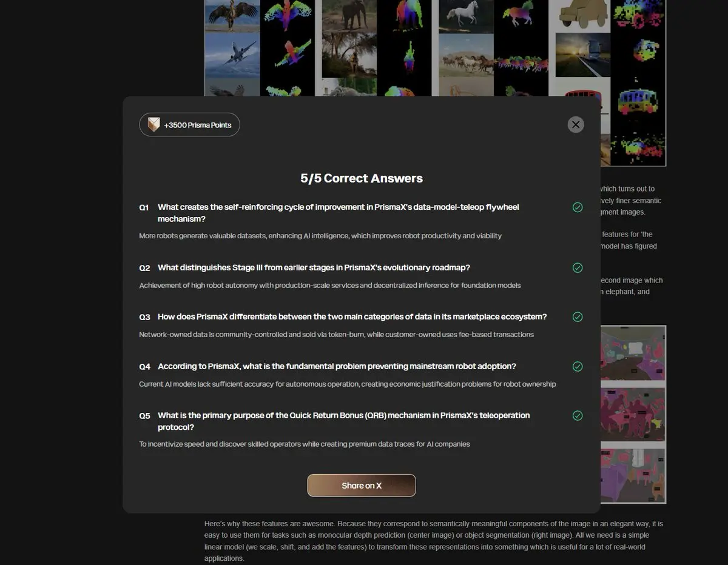
Task: Click the +3500 Prisma Points badge
Action: (x=189, y=125)
